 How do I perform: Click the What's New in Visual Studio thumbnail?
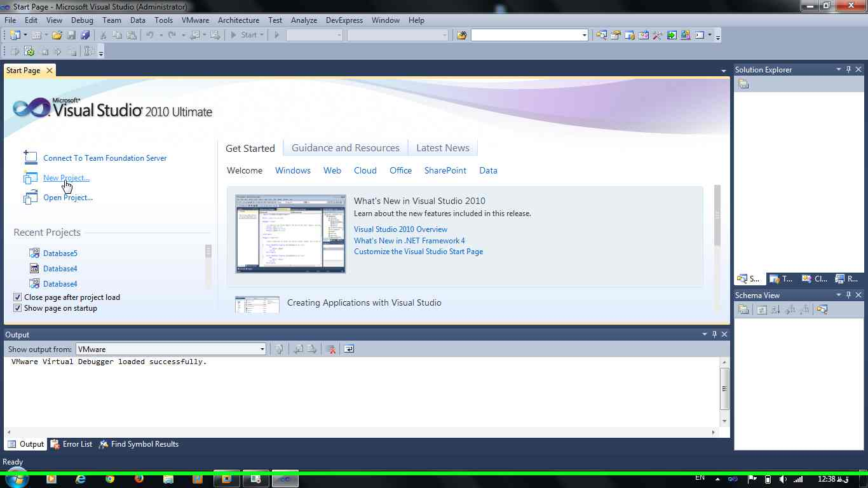[290, 234]
